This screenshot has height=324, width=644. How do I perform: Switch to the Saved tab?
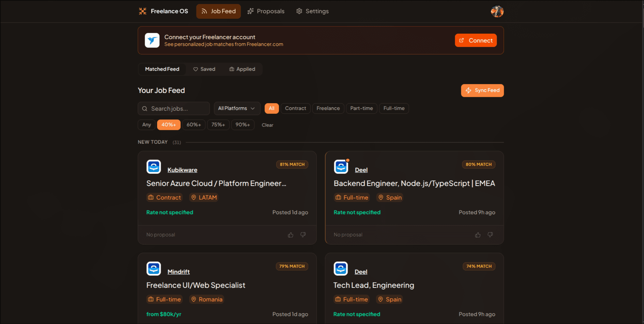point(204,69)
